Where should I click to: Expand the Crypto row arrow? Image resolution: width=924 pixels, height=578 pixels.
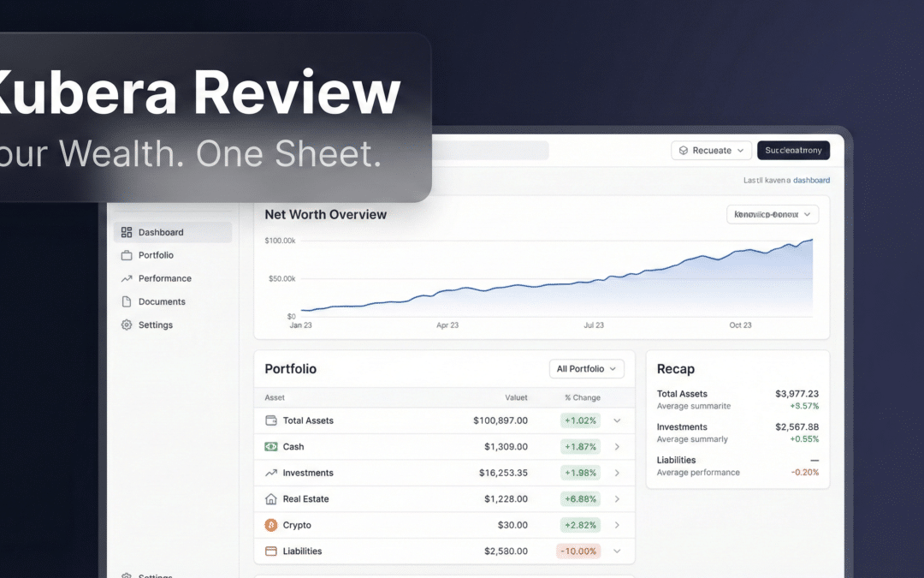pos(617,525)
